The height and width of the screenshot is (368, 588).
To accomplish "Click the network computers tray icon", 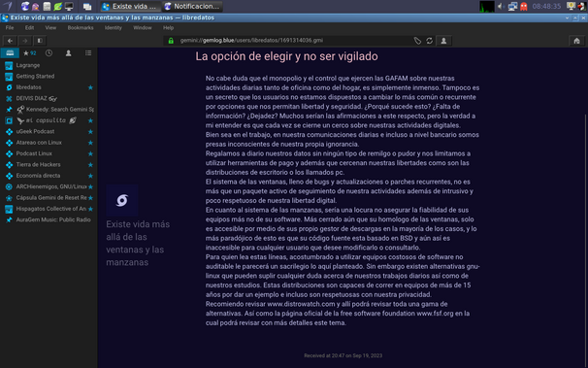I will [512, 6].
